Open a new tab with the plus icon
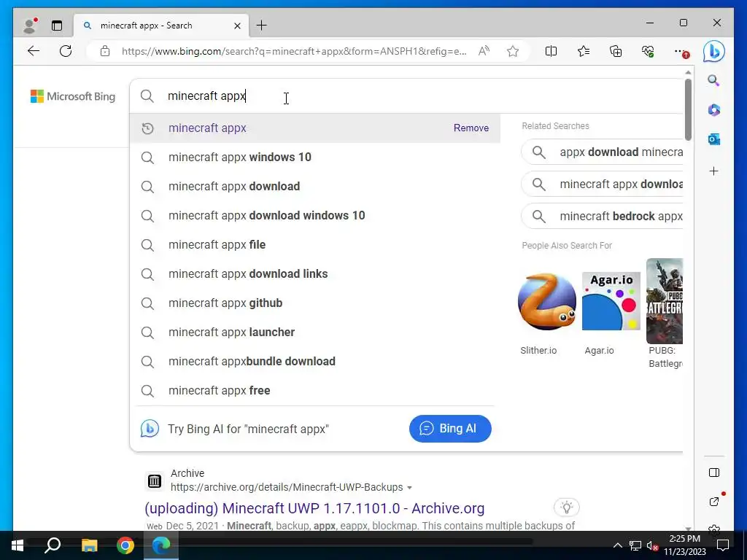This screenshot has width=747, height=560. pos(262,26)
